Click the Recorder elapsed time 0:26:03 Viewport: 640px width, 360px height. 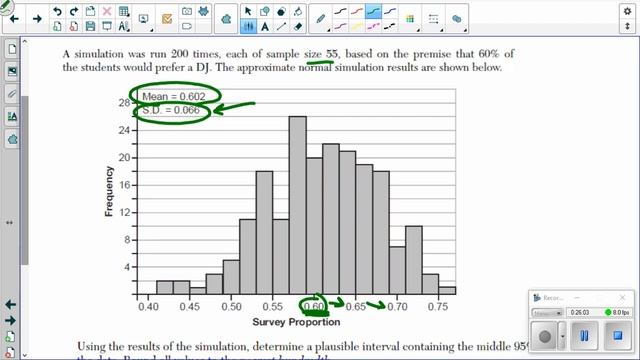580,313
